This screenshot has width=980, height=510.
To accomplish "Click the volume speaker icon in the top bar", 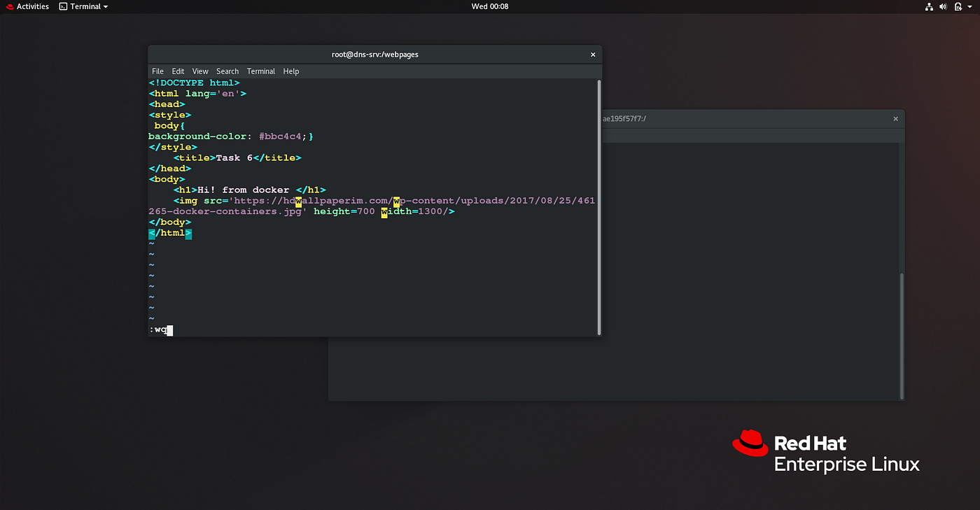I will [x=943, y=6].
